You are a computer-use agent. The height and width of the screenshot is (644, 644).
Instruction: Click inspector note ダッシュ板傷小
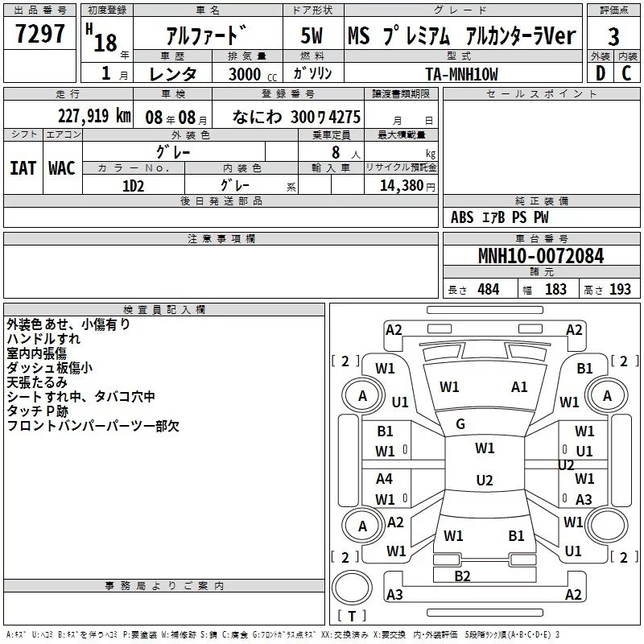(x=50, y=368)
